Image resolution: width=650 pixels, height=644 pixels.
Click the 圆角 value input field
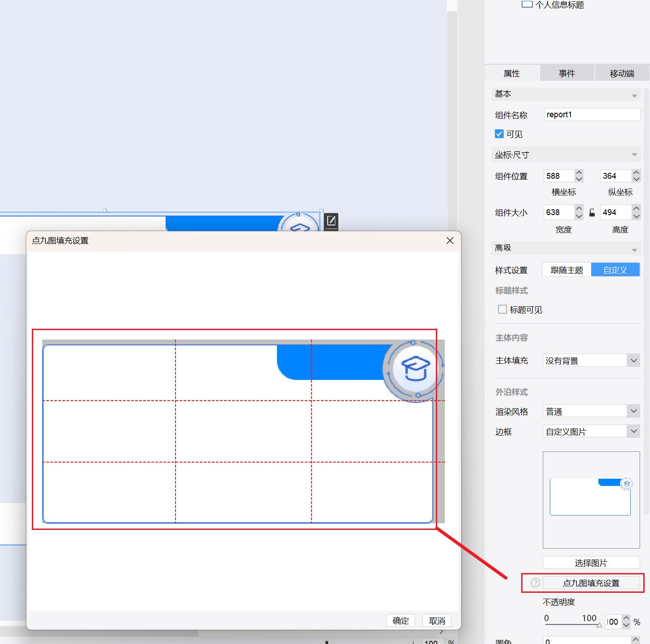587,640
